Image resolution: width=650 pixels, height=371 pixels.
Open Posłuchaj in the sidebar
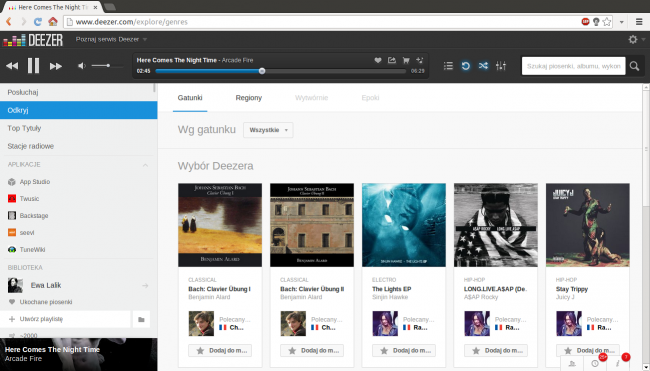78,92
